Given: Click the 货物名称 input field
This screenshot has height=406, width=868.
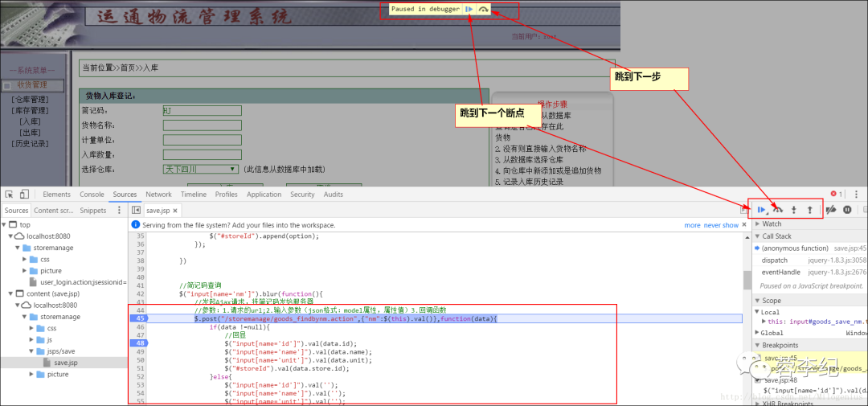Looking at the screenshot, I should click(x=202, y=125).
